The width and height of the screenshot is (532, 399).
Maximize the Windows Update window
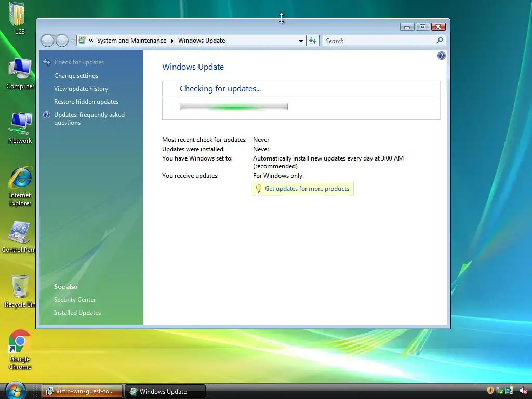pyautogui.click(x=422, y=27)
